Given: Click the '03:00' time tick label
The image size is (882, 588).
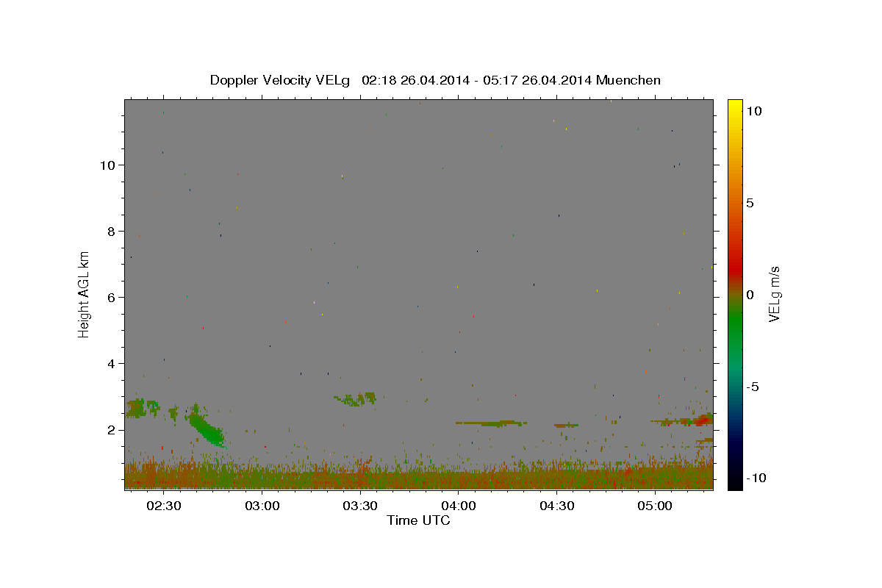Looking at the screenshot, I should pyautogui.click(x=262, y=506).
